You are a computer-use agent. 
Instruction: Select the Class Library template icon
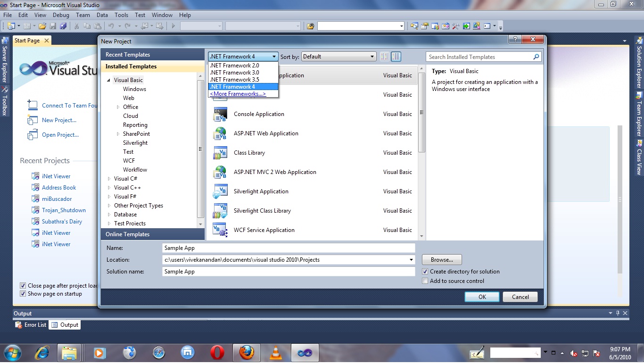220,153
